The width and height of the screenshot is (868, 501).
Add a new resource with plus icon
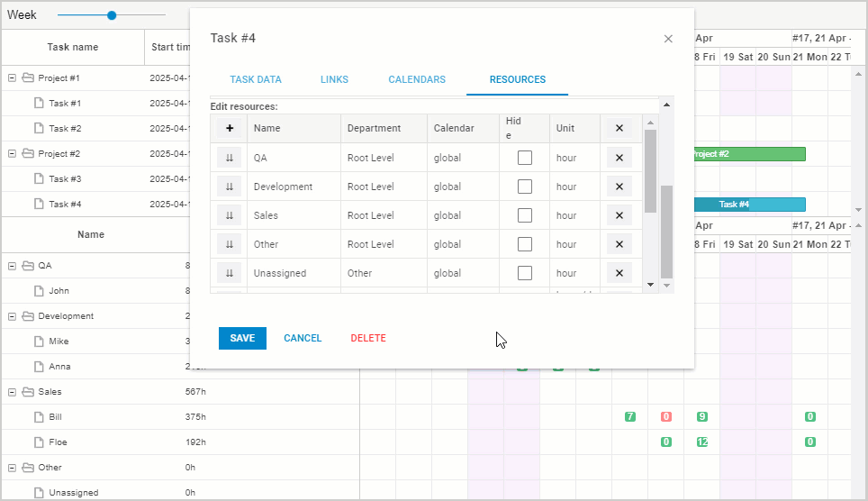[x=230, y=129]
